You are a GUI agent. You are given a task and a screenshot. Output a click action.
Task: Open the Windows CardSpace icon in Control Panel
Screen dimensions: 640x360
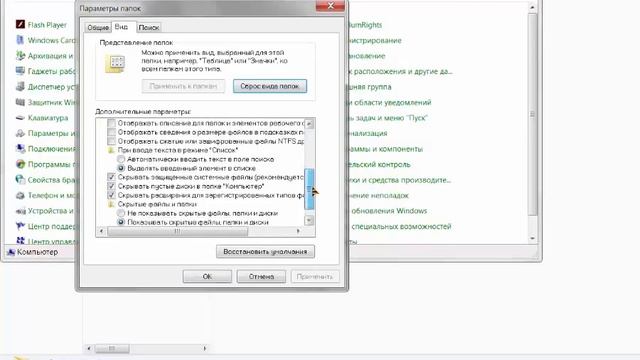click(x=20, y=40)
